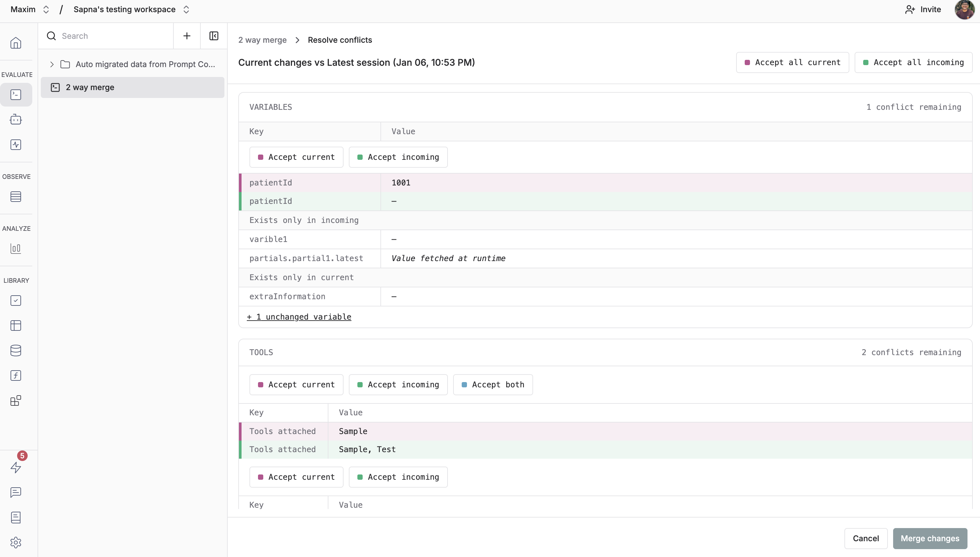Expand the Auto migrated data folder
Viewport: 980px width, 557px height.
(x=52, y=64)
